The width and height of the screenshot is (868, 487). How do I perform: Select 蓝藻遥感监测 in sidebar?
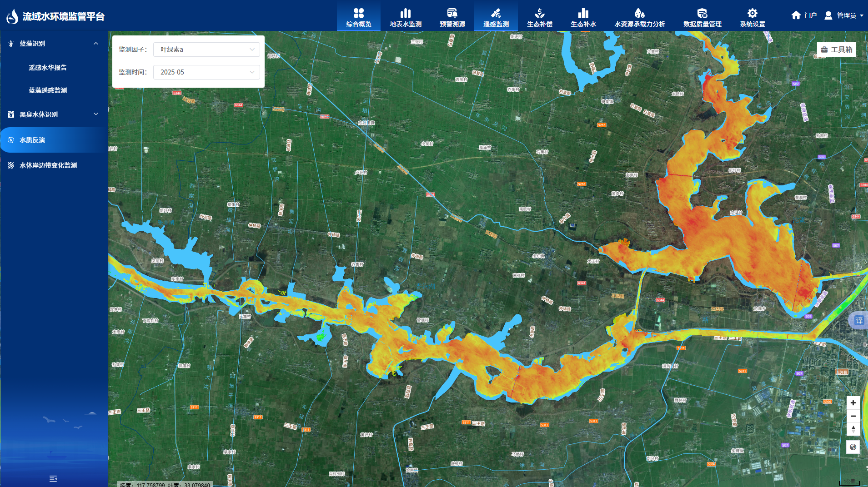click(x=48, y=90)
